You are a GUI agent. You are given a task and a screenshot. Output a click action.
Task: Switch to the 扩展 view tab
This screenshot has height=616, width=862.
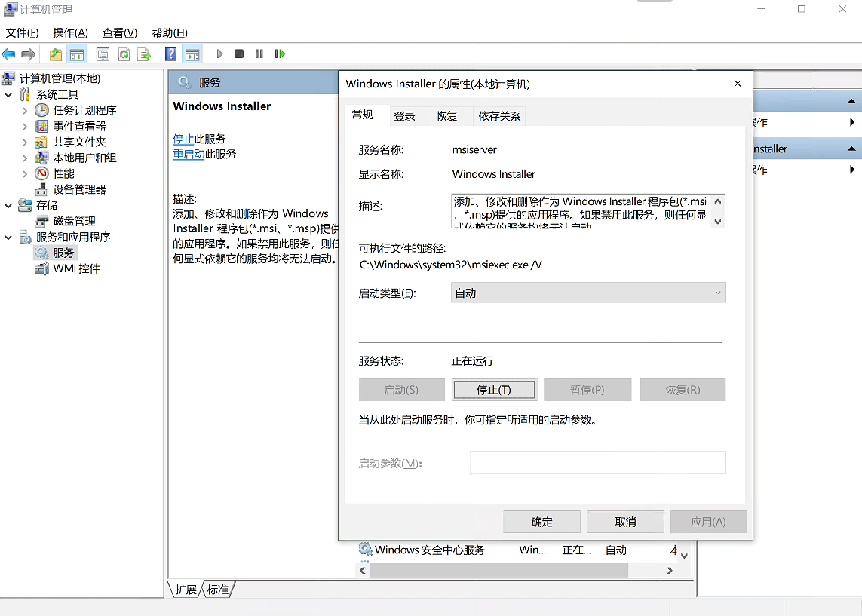(186, 590)
